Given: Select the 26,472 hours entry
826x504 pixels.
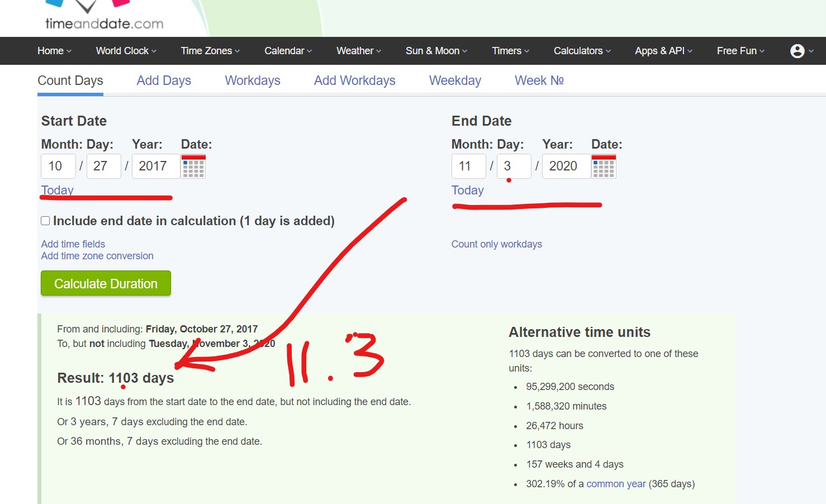Looking at the screenshot, I should click(554, 426).
